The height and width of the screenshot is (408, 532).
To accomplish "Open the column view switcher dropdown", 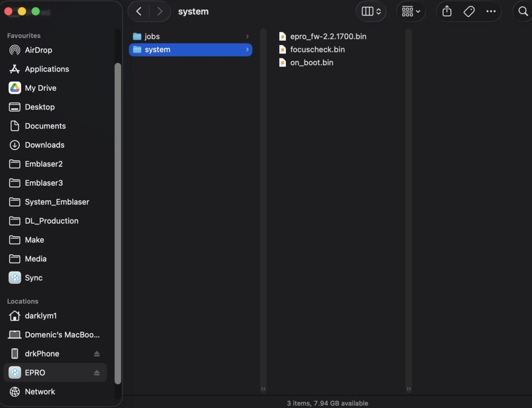I will (x=371, y=11).
